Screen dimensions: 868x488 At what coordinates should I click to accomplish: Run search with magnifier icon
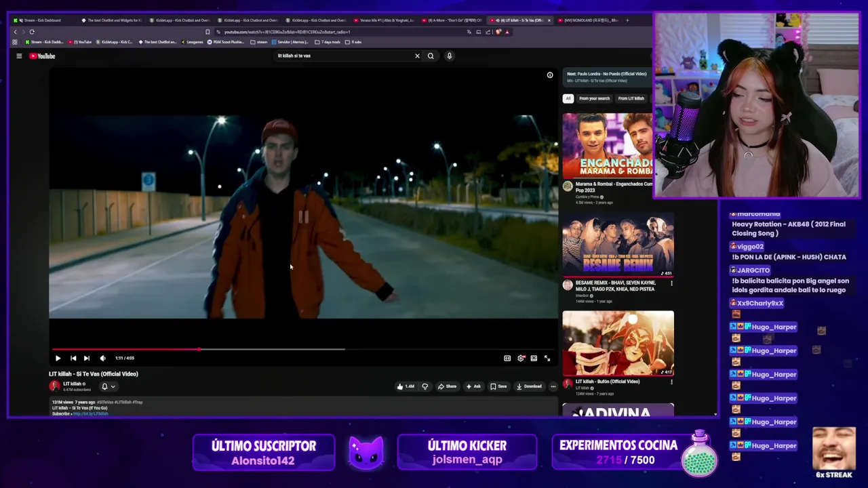pyautogui.click(x=431, y=56)
